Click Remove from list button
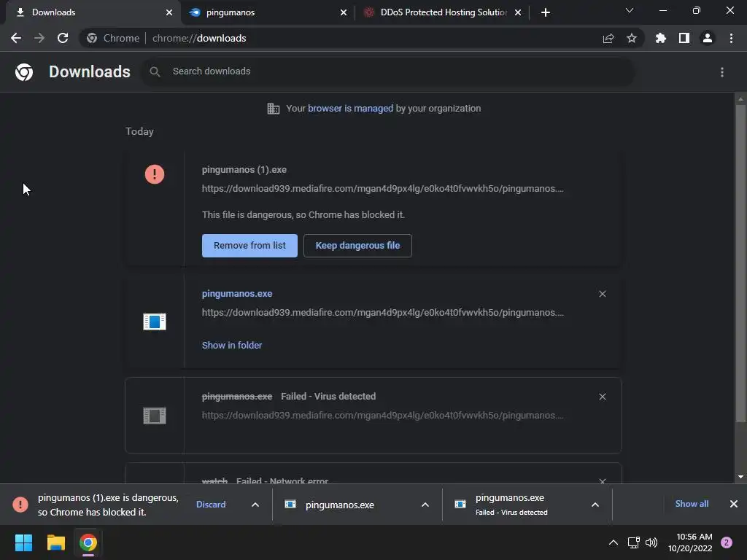The width and height of the screenshot is (747, 560). (x=249, y=246)
